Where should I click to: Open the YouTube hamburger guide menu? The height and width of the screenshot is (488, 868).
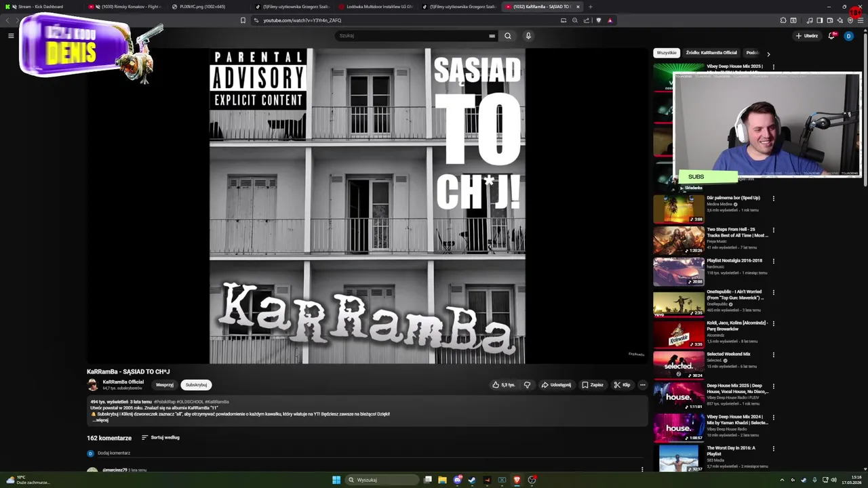pyautogui.click(x=11, y=35)
